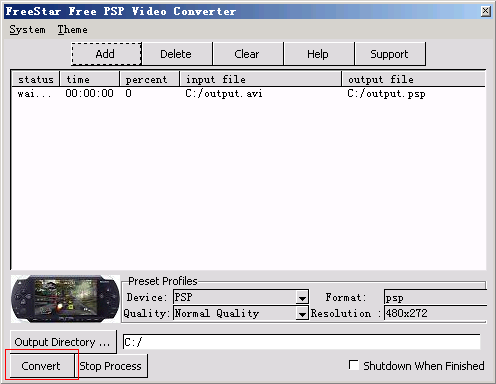
Task: Click the output directory path field
Action: tap(301, 342)
